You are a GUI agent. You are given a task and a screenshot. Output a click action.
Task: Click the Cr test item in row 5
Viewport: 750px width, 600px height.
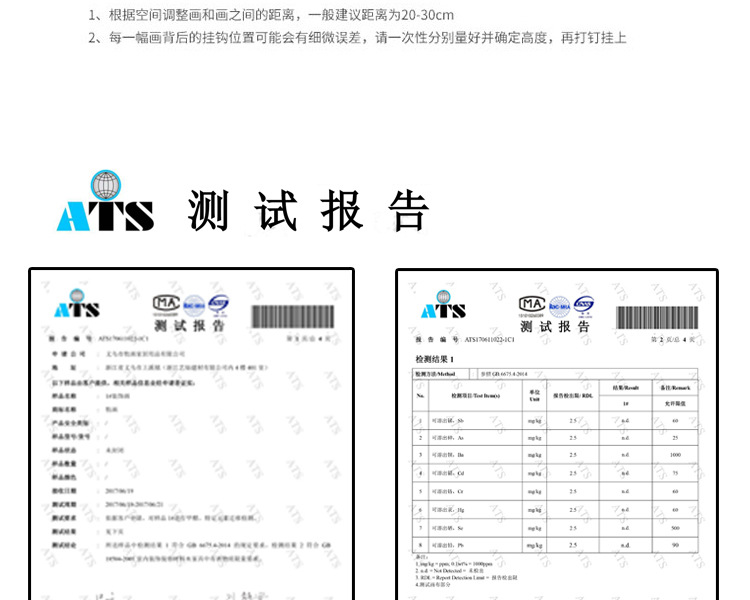(448, 491)
